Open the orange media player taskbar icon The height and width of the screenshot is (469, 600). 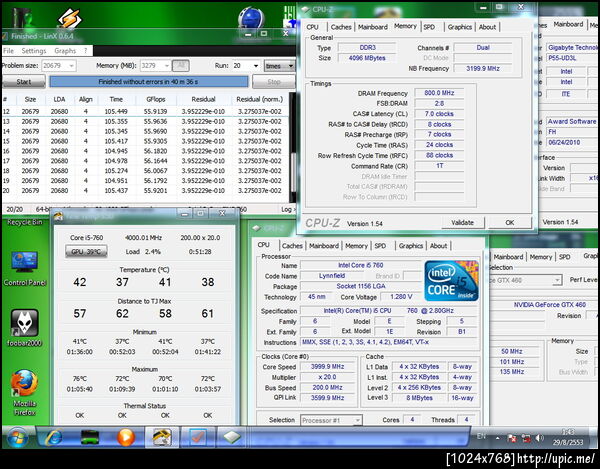tap(126, 437)
